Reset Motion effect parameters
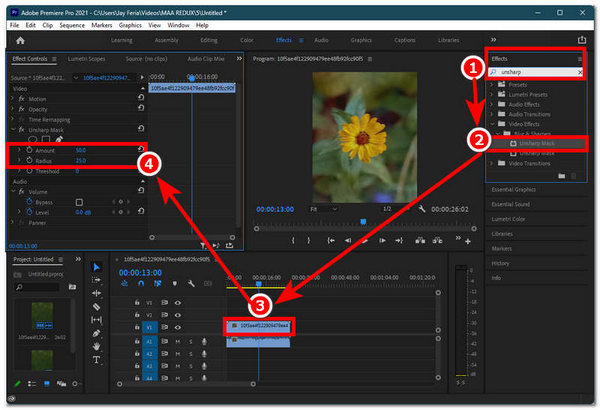The height and width of the screenshot is (410, 600). click(x=141, y=98)
